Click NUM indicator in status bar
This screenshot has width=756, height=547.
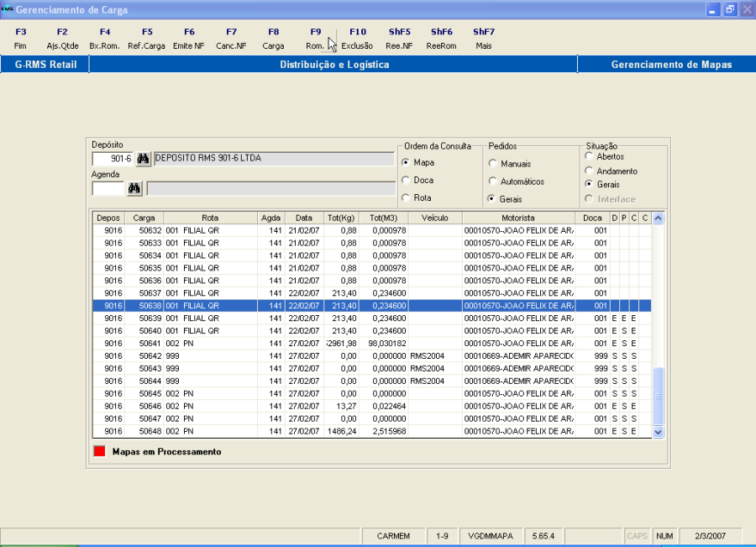click(x=664, y=536)
